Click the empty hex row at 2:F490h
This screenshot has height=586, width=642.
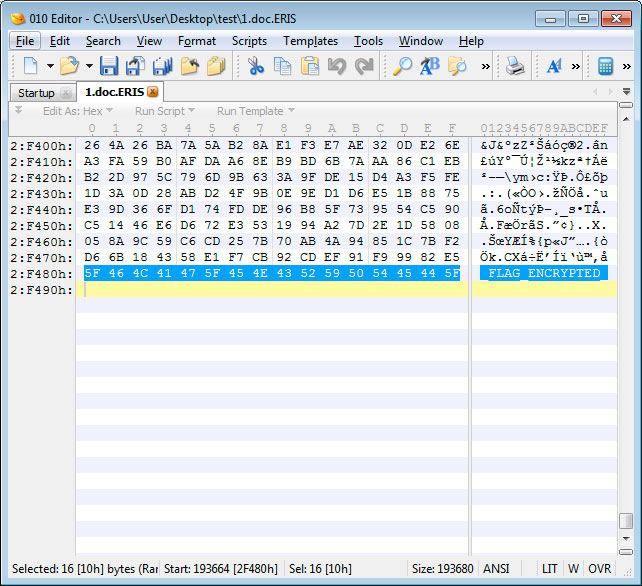[x=272, y=290]
